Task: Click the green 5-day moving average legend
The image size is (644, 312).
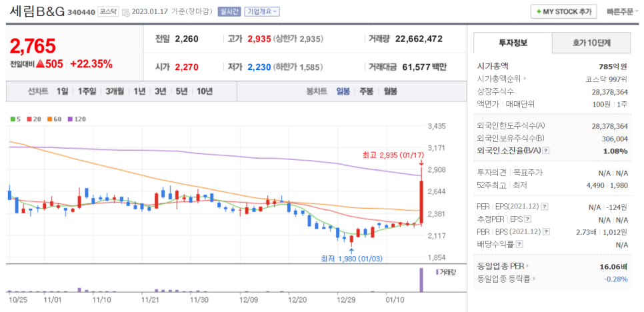Action: [x=15, y=119]
